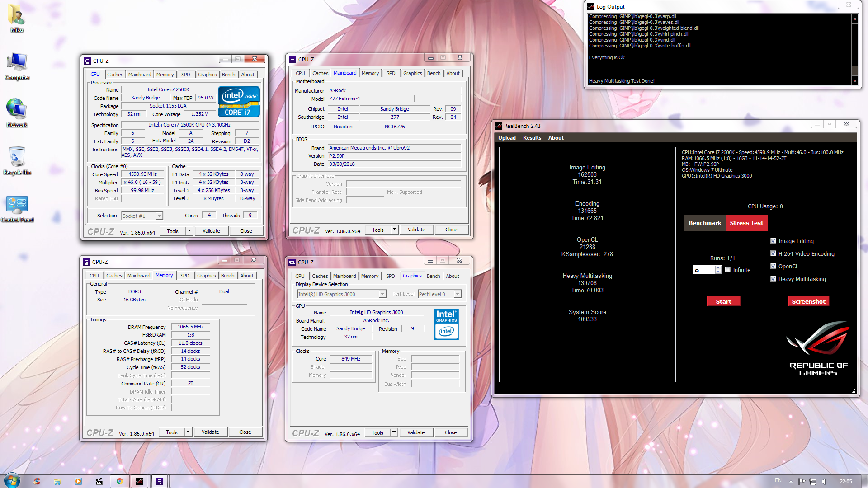The width and height of the screenshot is (868, 488).
Task: Click the CCleaner icon in taskbar
Action: tap(37, 481)
